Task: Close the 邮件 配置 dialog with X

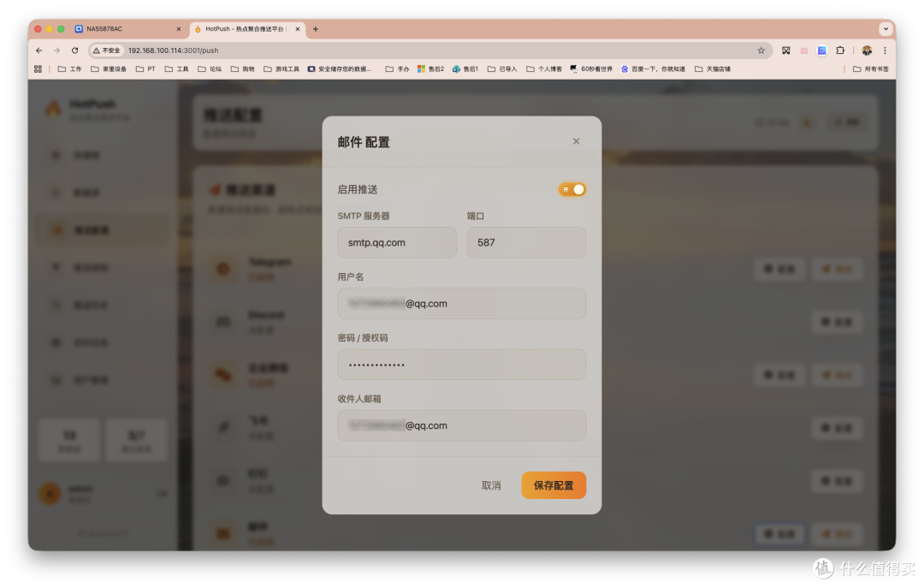Action: click(576, 141)
